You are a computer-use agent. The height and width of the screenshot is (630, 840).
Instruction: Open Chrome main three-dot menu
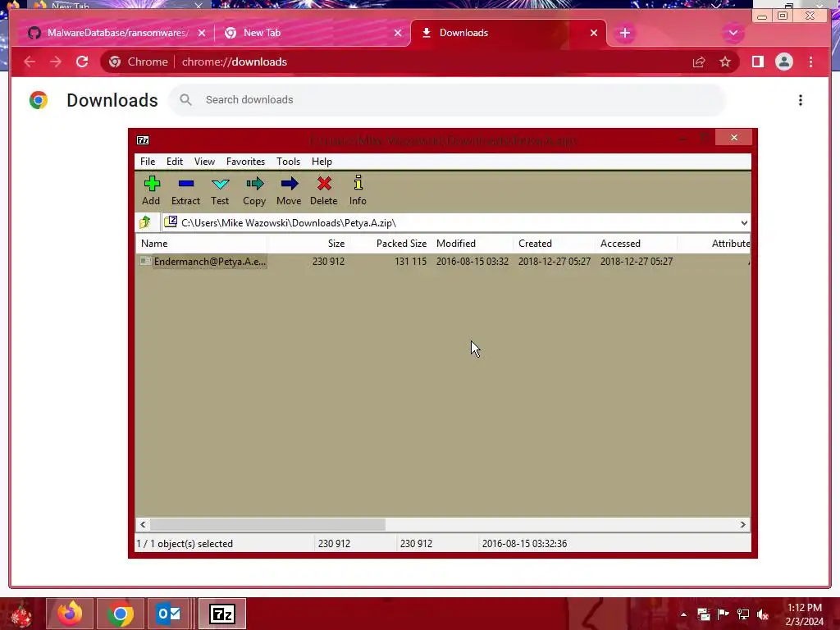point(810,62)
